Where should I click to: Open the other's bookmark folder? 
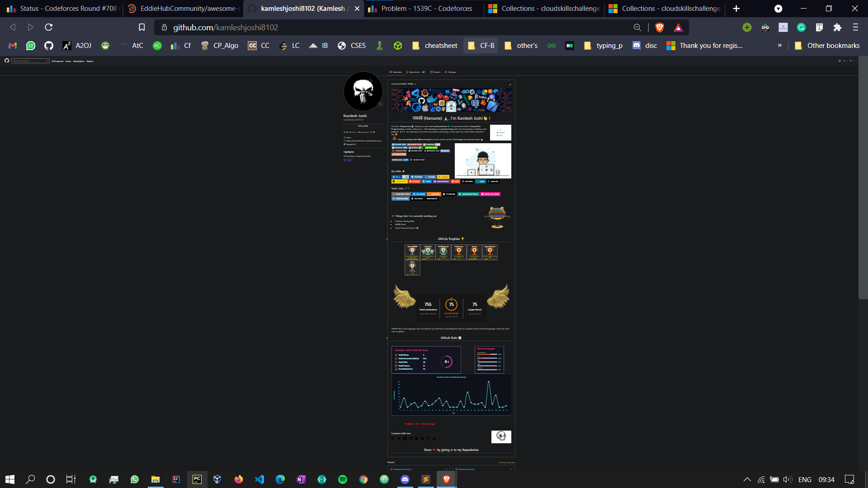521,46
